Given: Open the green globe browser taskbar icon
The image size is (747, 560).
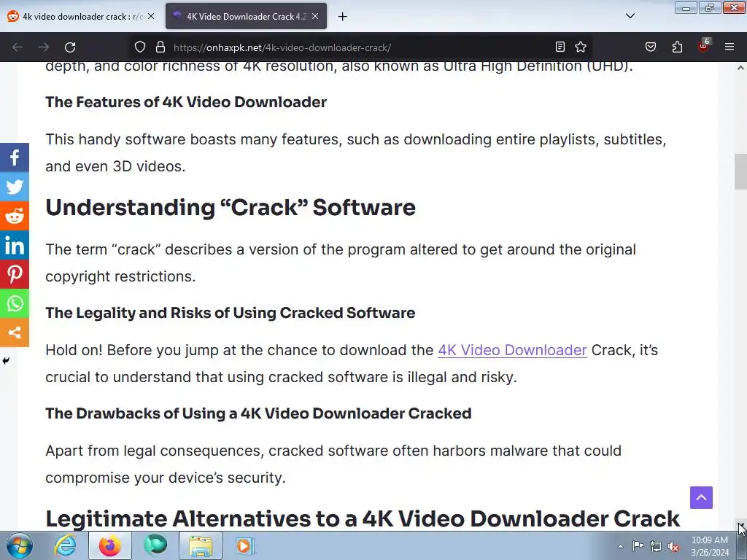Looking at the screenshot, I should [x=155, y=545].
